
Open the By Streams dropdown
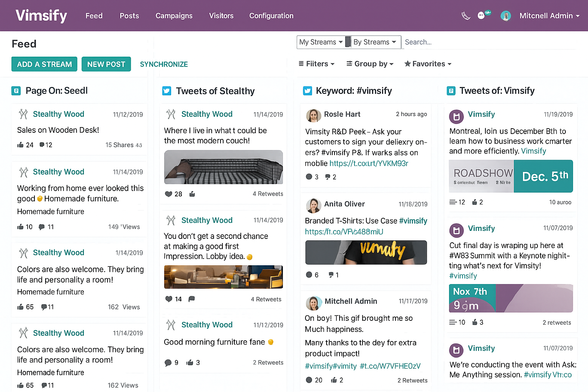pos(375,42)
